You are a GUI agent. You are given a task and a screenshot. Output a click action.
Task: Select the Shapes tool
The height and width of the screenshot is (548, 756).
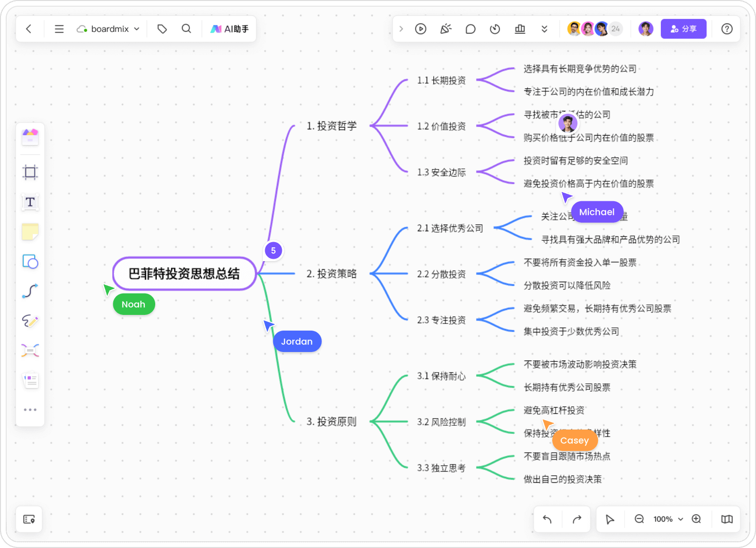[30, 262]
